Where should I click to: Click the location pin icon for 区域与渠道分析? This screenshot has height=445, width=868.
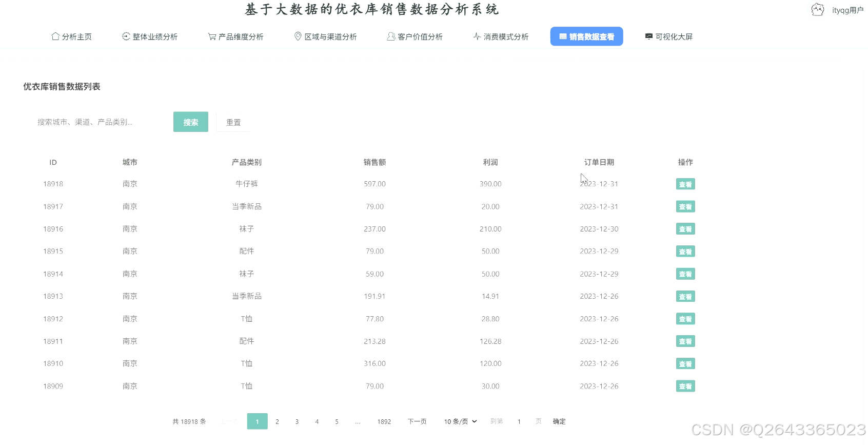(298, 36)
